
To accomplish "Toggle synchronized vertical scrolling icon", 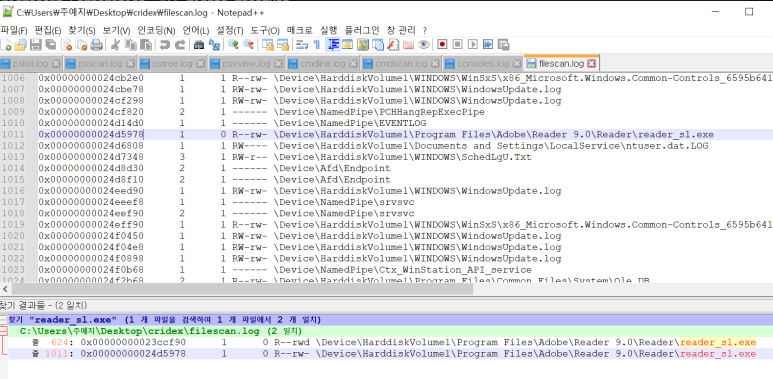I will point(268,45).
